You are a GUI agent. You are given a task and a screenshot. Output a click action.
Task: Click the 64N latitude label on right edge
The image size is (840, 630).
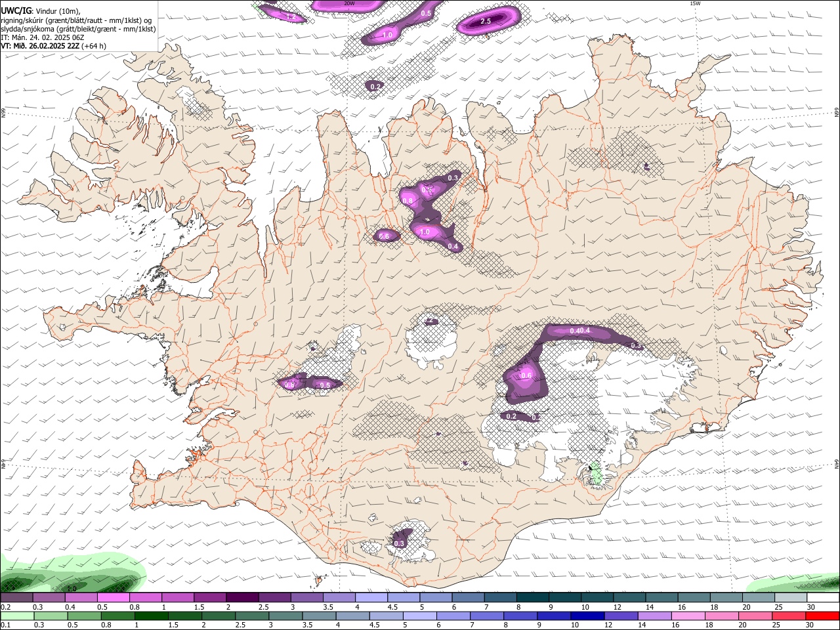pos(837,463)
